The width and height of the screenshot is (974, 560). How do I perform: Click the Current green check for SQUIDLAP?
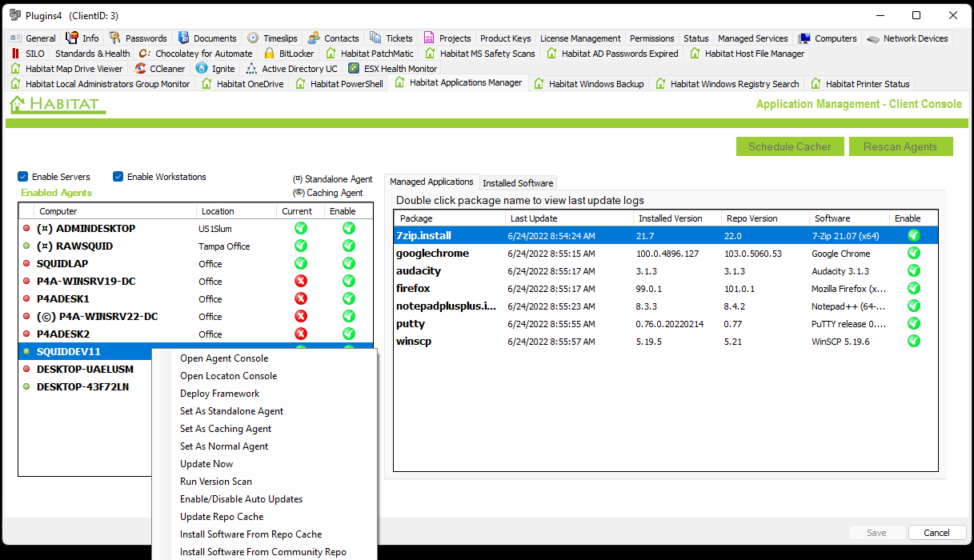pos(301,264)
